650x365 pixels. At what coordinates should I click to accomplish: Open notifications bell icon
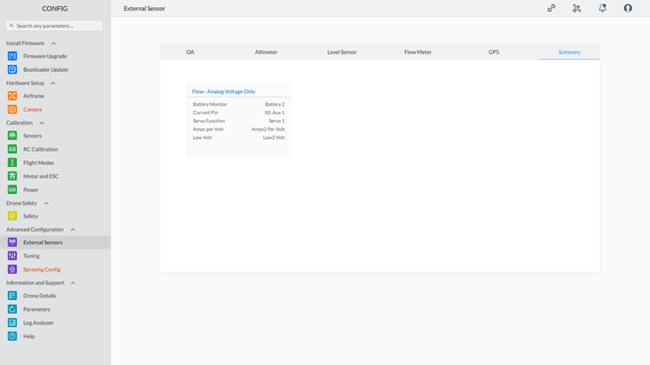[x=602, y=8]
